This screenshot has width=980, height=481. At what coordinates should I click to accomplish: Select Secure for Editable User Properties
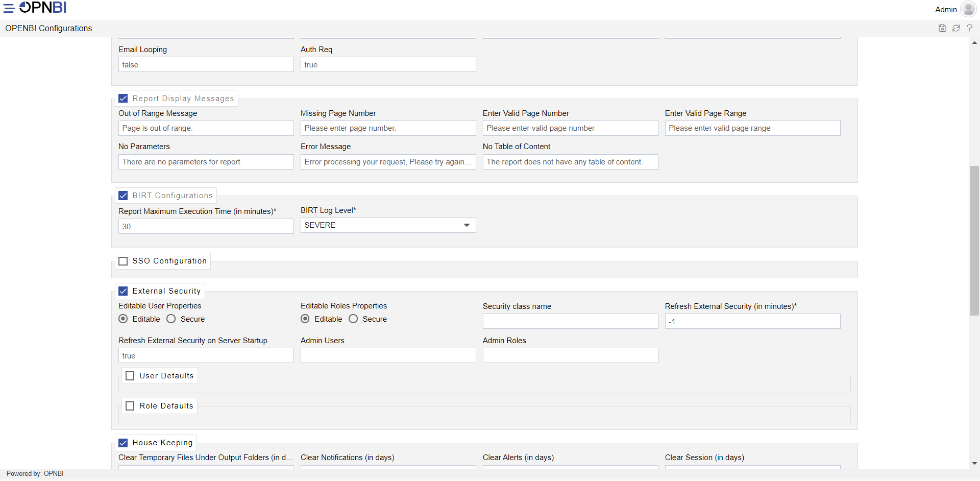click(x=171, y=319)
